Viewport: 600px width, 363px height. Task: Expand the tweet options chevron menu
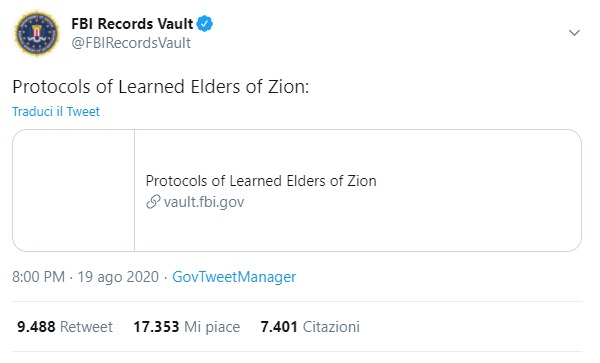click(x=574, y=33)
